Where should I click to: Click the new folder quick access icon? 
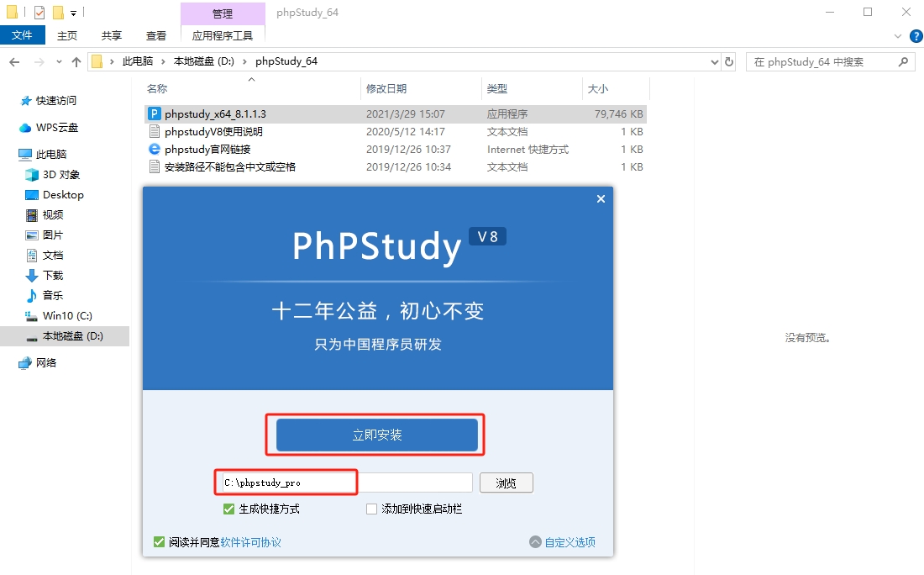click(x=58, y=13)
